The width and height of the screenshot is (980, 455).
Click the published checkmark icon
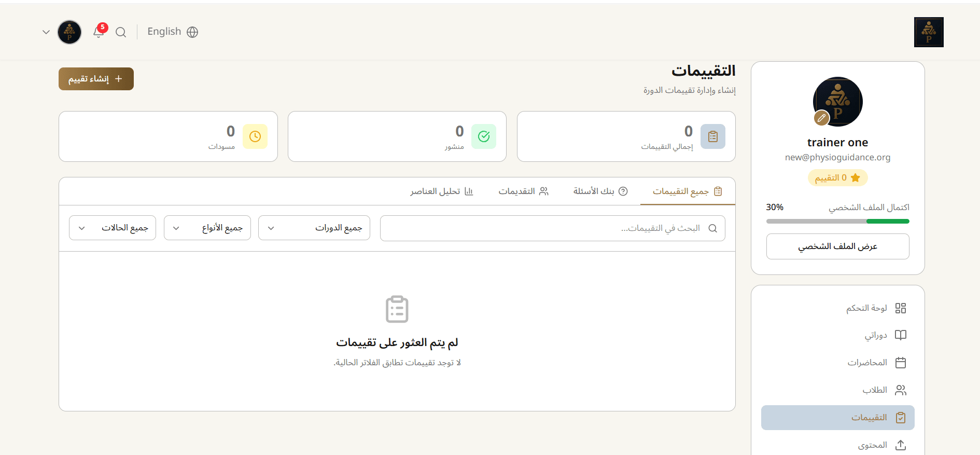tap(484, 136)
